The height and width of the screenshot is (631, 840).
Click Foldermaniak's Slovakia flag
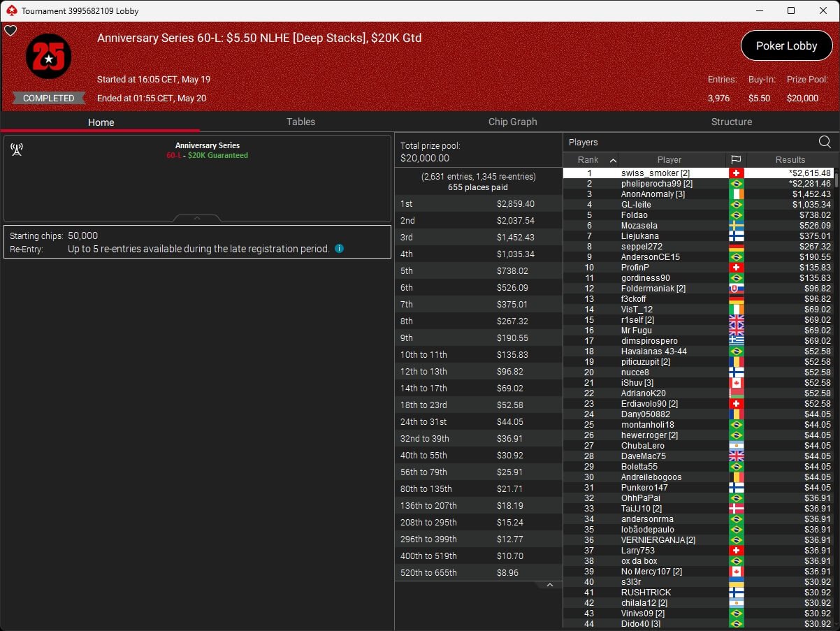tap(736, 288)
